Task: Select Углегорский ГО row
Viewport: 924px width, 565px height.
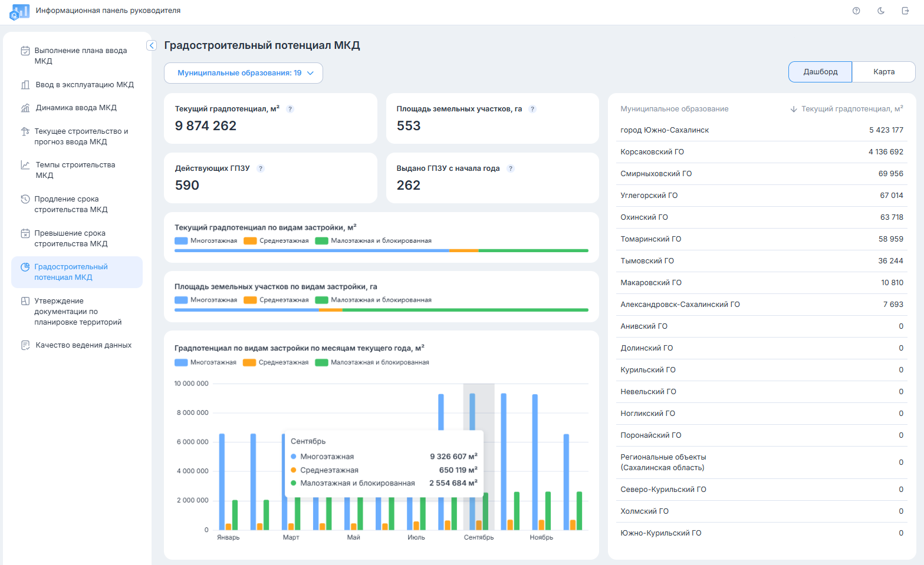Action: click(x=762, y=196)
